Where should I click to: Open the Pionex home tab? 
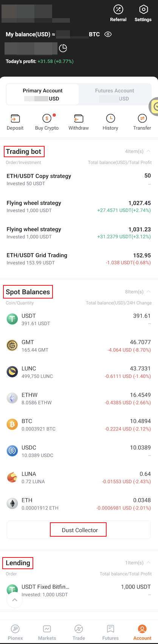pyautogui.click(x=15, y=632)
